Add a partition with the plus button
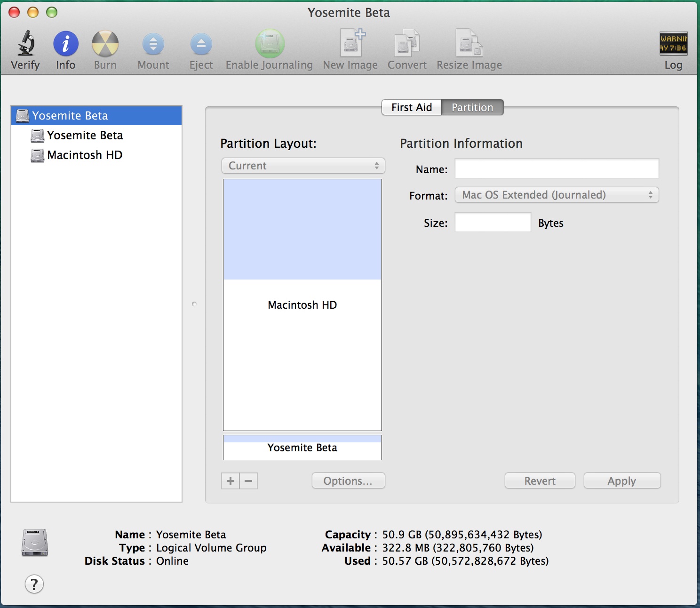Image resolution: width=700 pixels, height=608 pixels. click(231, 481)
